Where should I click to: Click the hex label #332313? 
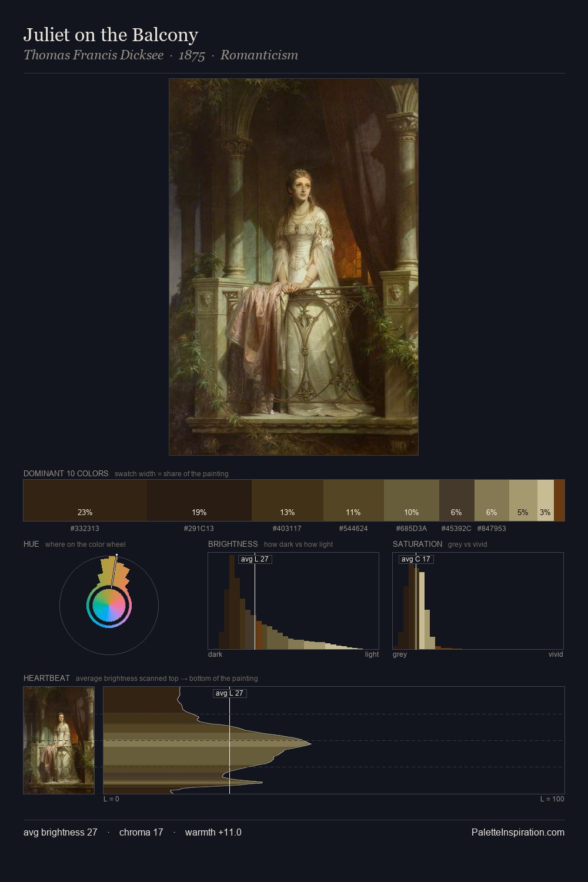tap(85, 529)
